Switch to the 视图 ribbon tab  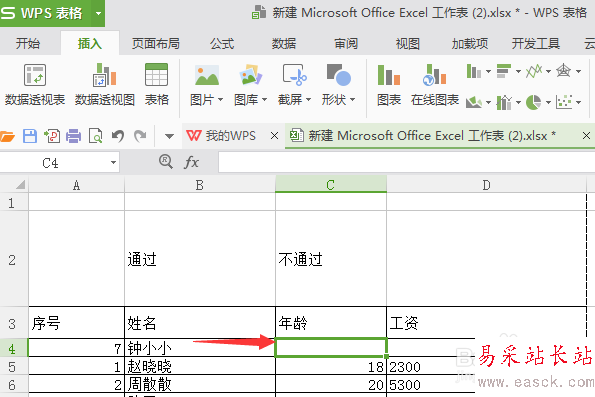(408, 43)
